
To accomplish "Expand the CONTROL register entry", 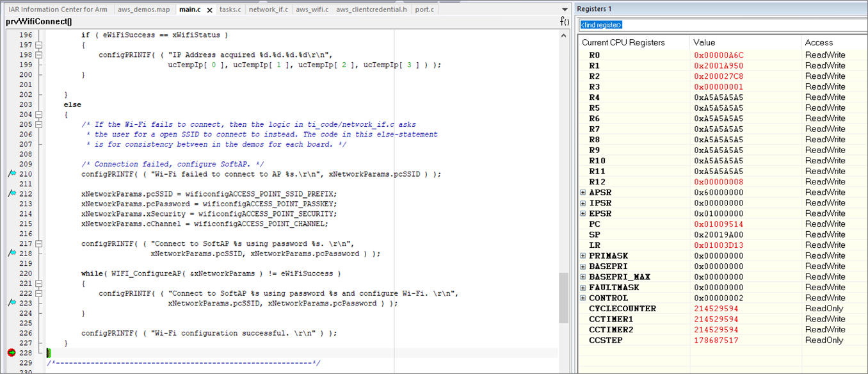I will pyautogui.click(x=583, y=297).
